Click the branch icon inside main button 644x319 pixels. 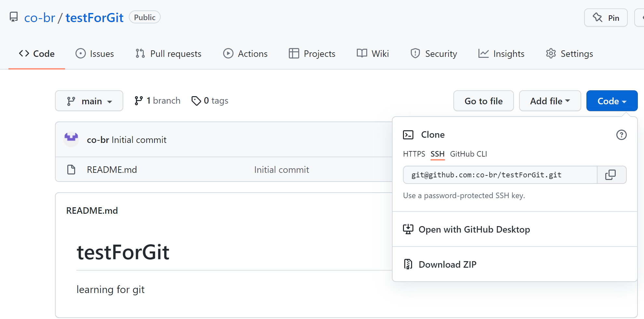coord(71,101)
